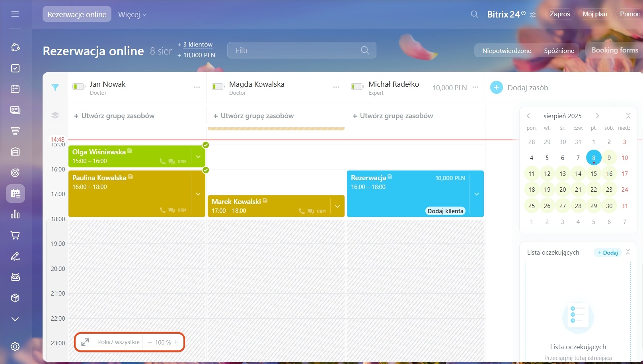Click the funnel filter icon beside resources

(x=55, y=88)
